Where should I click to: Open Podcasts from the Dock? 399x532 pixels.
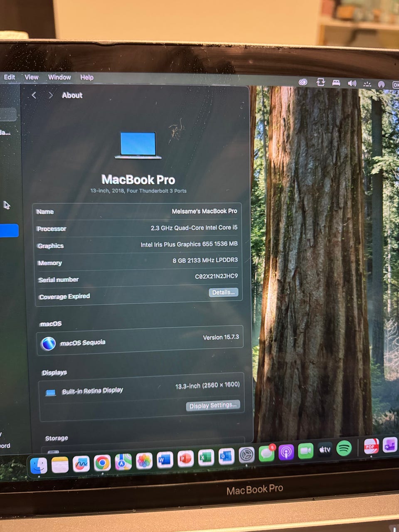pyautogui.click(x=286, y=452)
